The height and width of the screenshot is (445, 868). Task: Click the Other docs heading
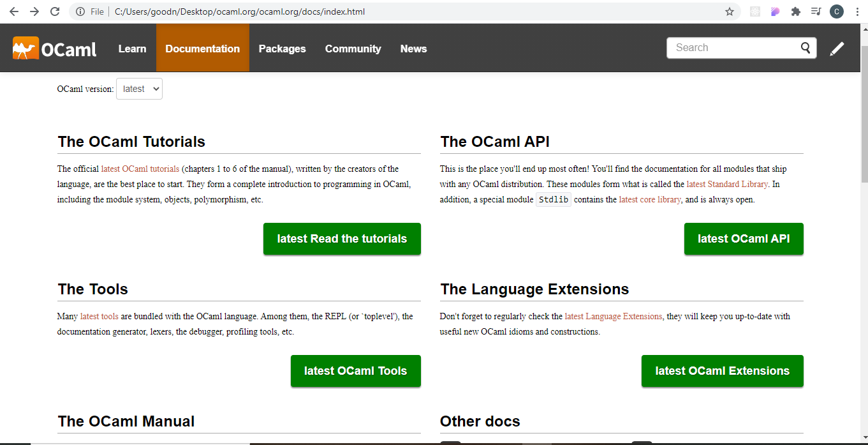pos(480,421)
